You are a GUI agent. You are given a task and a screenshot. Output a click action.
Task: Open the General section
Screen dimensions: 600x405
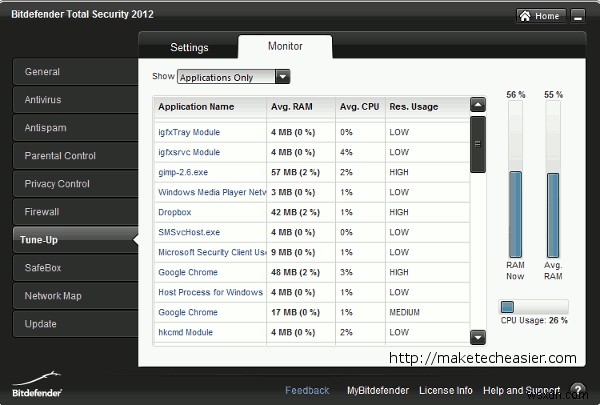coord(75,72)
